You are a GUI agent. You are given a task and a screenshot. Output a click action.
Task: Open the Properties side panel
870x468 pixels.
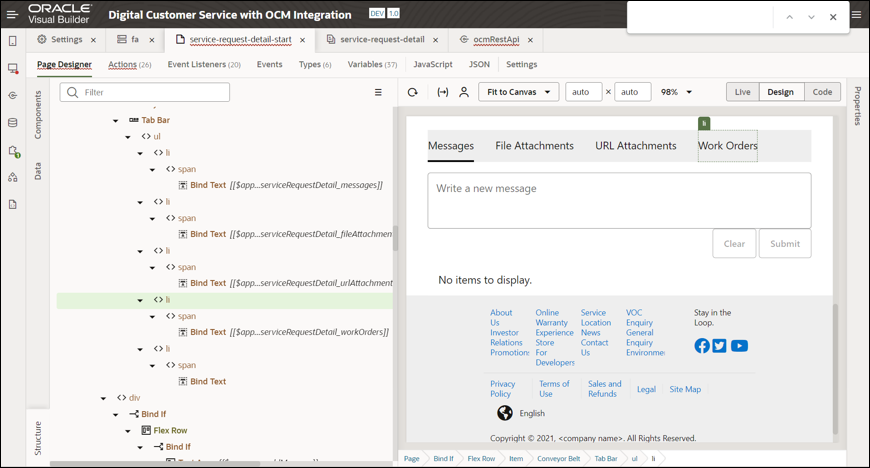pos(858,105)
